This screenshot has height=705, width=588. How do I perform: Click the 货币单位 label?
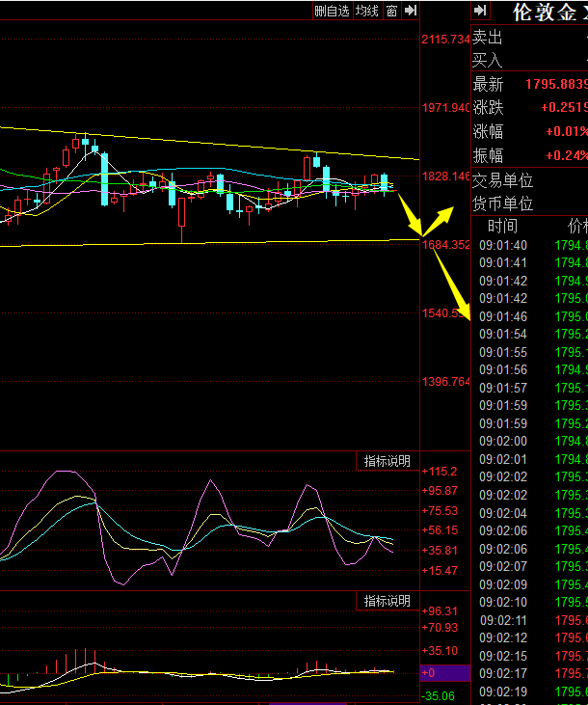tap(502, 204)
